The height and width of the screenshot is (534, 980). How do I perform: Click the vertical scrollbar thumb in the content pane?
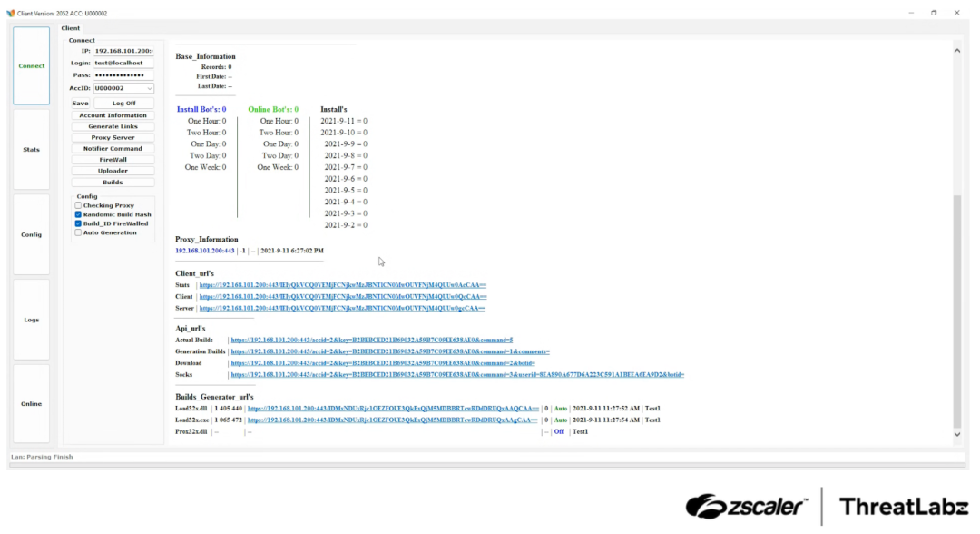pos(956,309)
